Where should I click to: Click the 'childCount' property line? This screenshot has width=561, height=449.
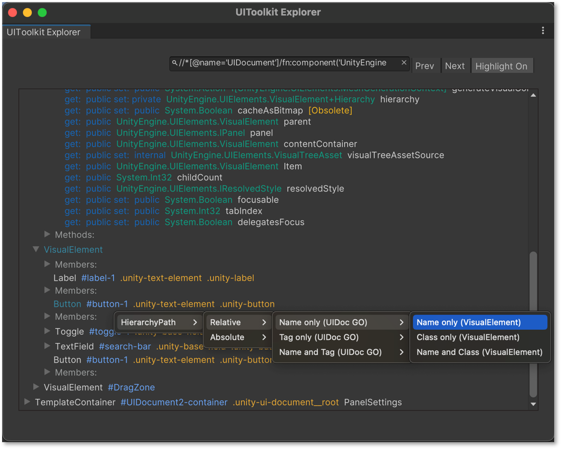143,177
